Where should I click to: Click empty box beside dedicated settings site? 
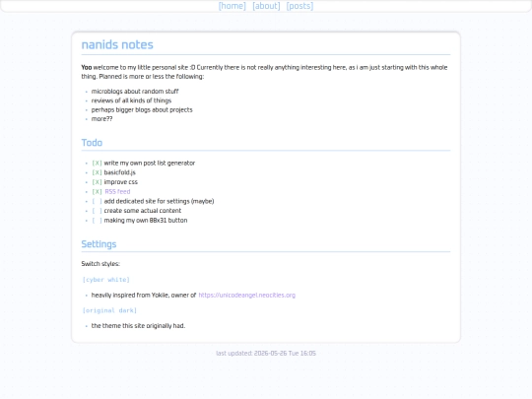(97, 201)
